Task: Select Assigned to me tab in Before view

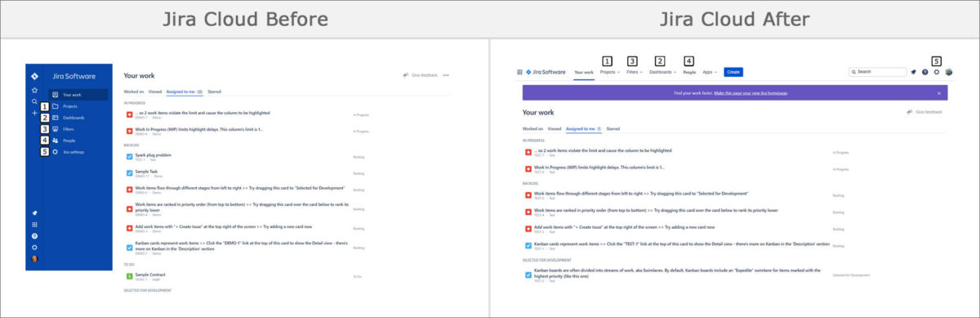Action: pos(185,92)
